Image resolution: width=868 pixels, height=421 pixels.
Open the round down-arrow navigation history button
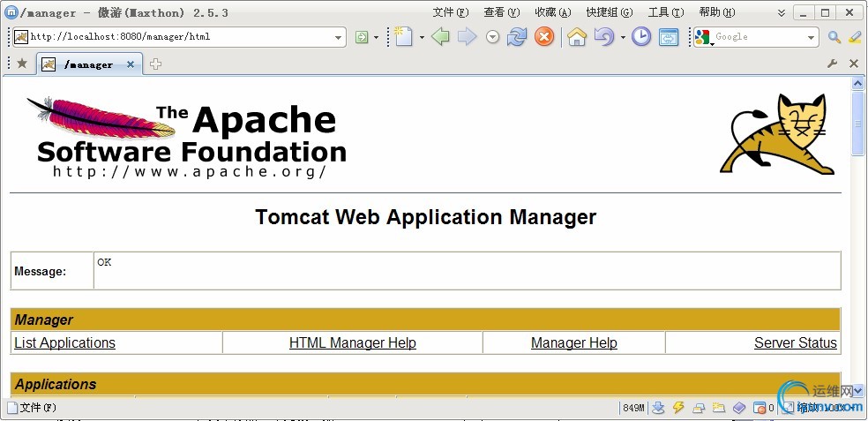(493, 37)
